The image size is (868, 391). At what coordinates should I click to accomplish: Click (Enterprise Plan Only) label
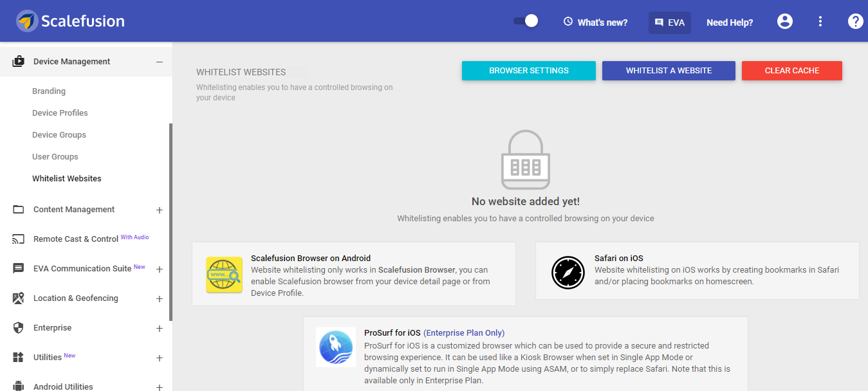click(x=464, y=333)
